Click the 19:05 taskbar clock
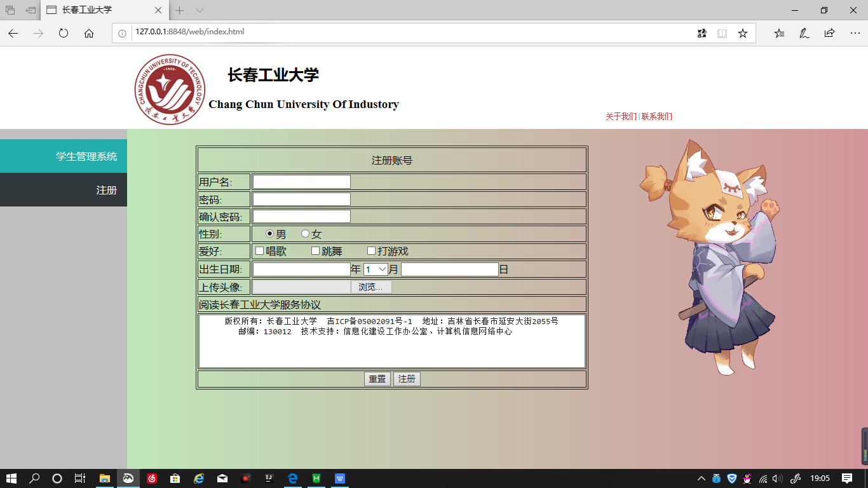The height and width of the screenshot is (488, 868). pyautogui.click(x=820, y=478)
